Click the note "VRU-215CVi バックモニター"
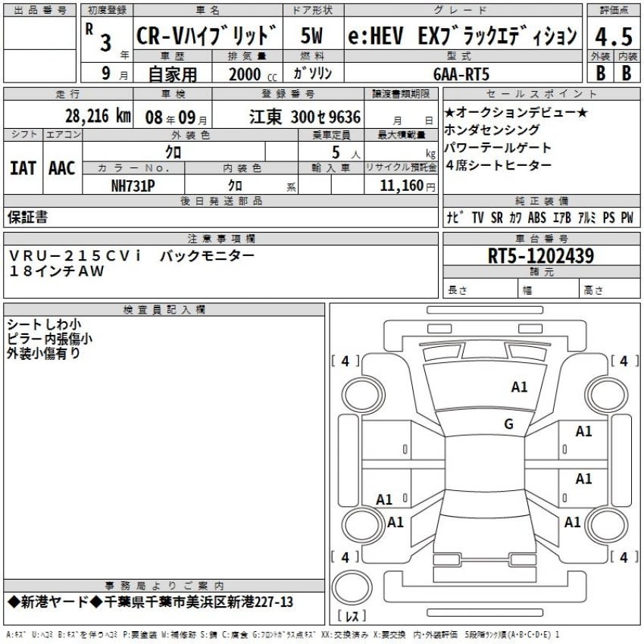The image size is (644, 644). [x=132, y=256]
